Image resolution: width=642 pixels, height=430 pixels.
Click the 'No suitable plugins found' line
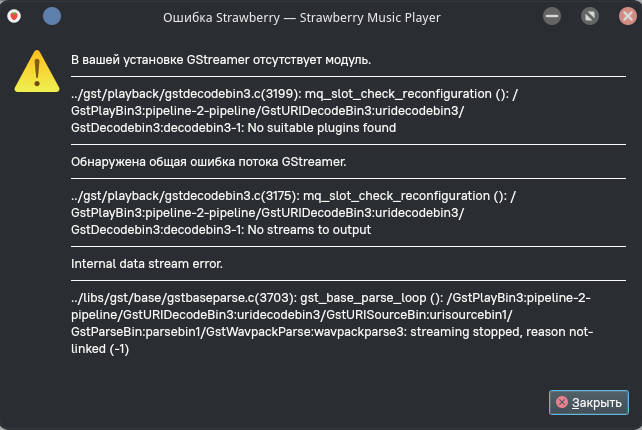pyautogui.click(x=234, y=127)
